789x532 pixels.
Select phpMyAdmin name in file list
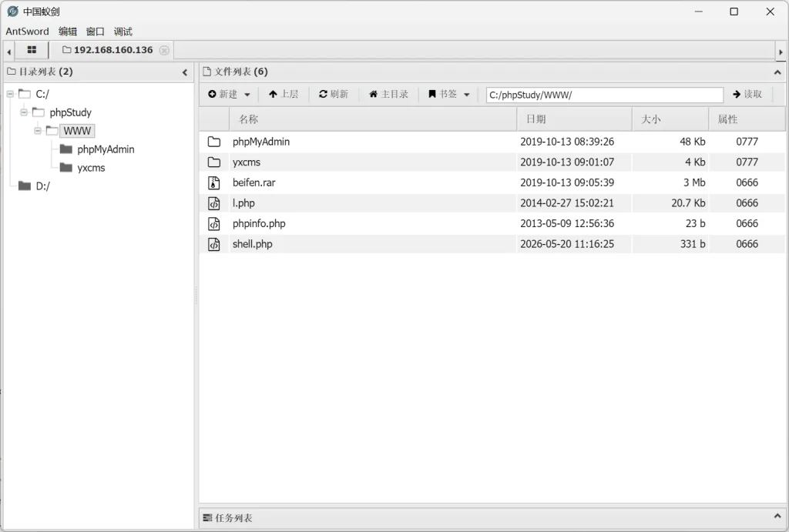(x=261, y=142)
